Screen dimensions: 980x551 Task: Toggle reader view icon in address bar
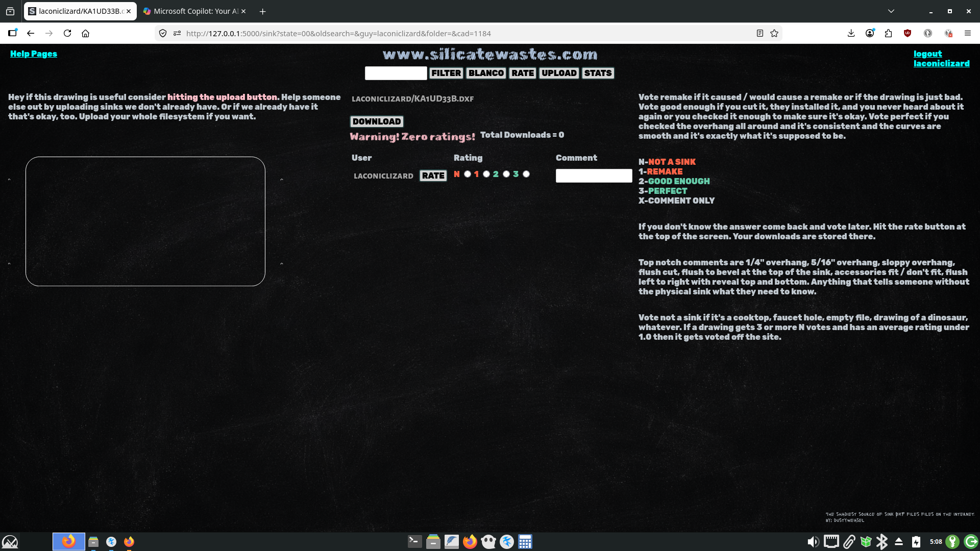click(x=760, y=33)
